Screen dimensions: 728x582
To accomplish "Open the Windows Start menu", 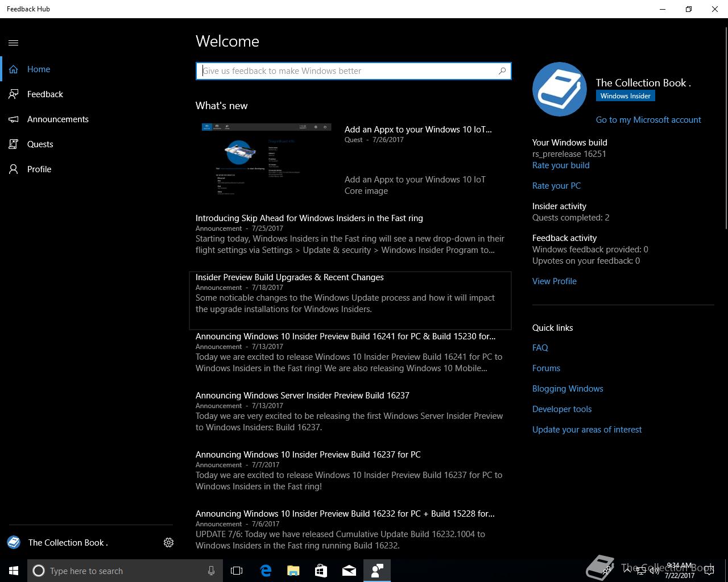I will (x=14, y=571).
